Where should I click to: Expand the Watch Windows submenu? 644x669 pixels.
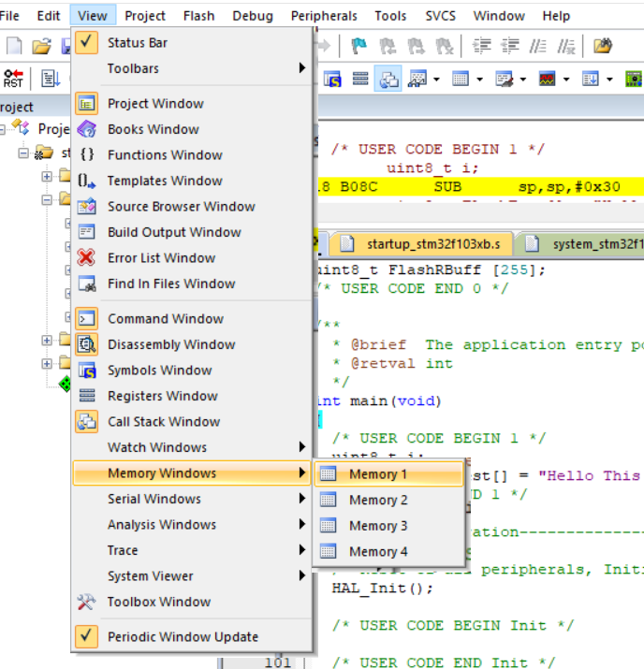click(192, 447)
